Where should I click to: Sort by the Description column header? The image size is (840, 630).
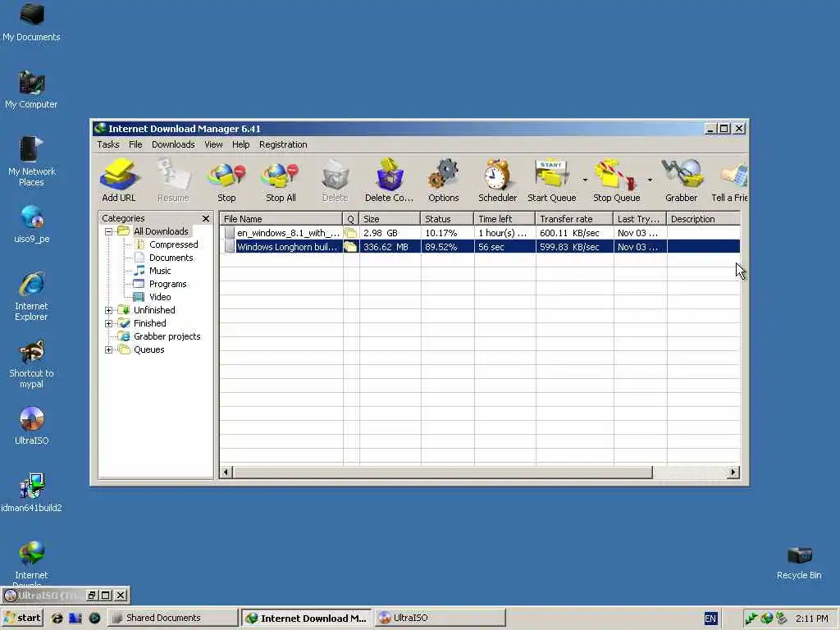703,218
